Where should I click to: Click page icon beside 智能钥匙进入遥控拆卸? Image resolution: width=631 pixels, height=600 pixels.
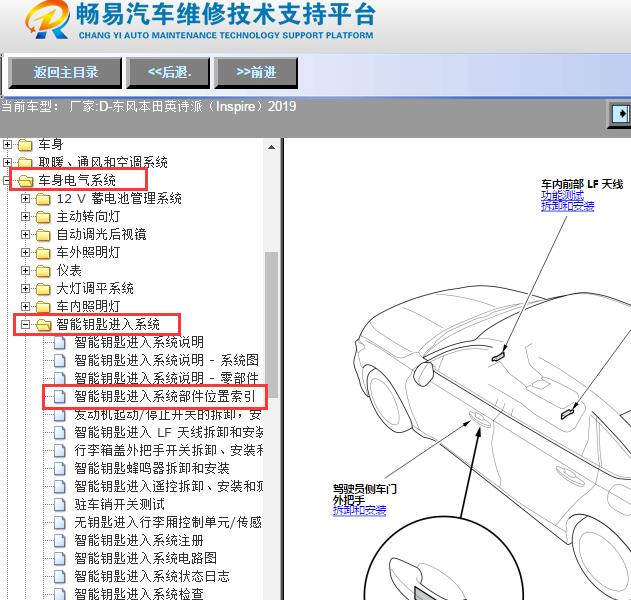click(60, 487)
